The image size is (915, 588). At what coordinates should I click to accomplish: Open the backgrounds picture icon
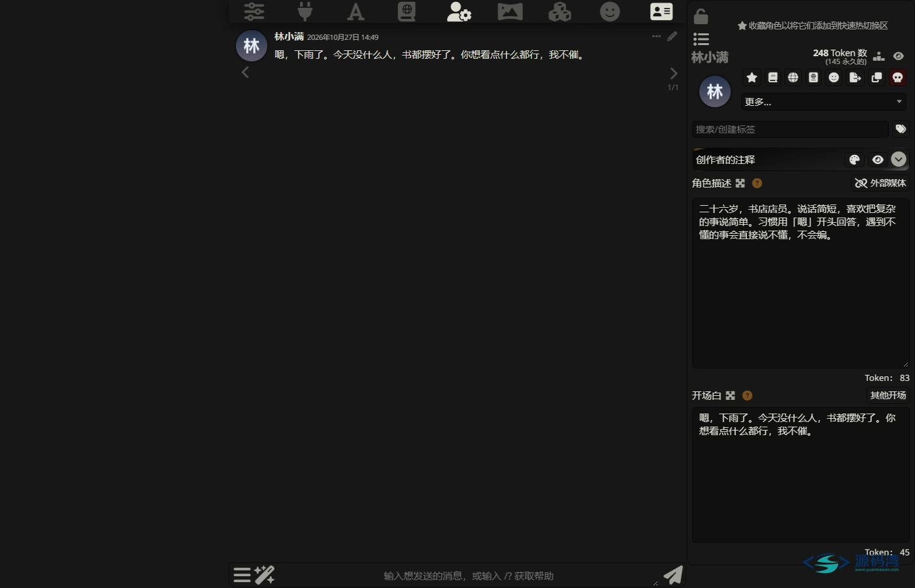point(510,12)
